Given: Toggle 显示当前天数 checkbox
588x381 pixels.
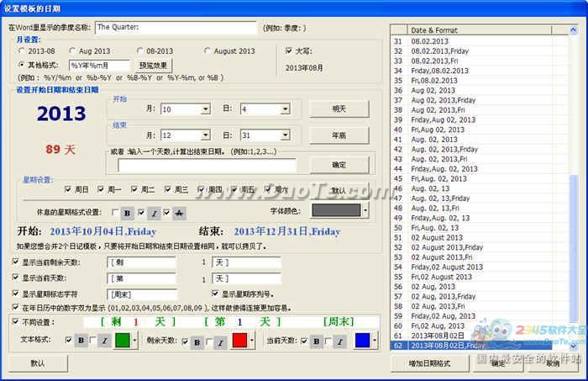Looking at the screenshot, I should pyautogui.click(x=15, y=278).
